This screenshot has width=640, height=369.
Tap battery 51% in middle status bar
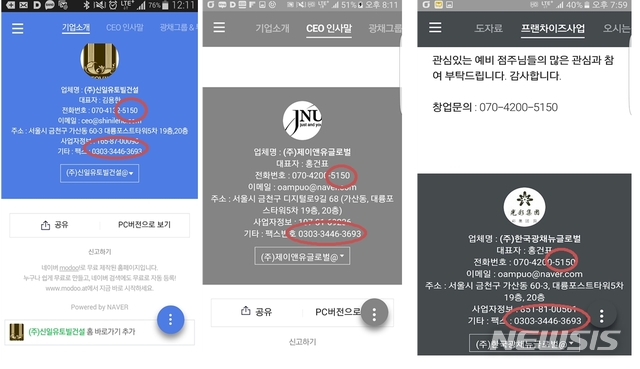(x=351, y=5)
